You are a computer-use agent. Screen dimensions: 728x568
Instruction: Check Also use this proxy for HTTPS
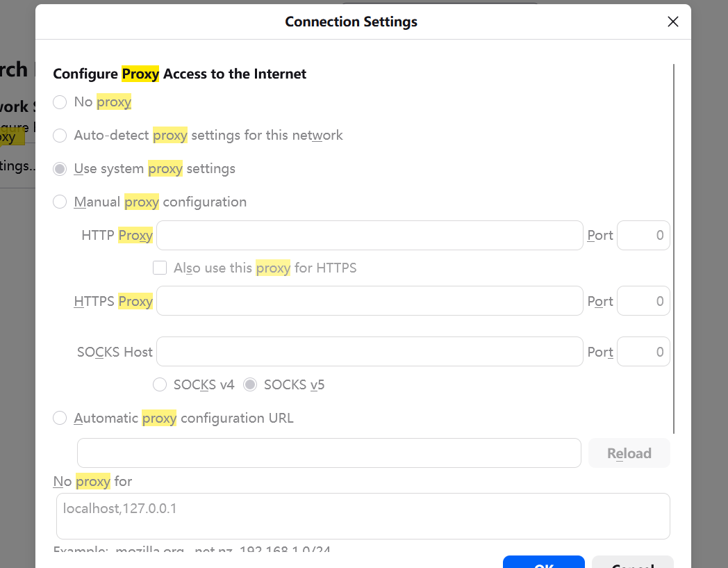[160, 268]
